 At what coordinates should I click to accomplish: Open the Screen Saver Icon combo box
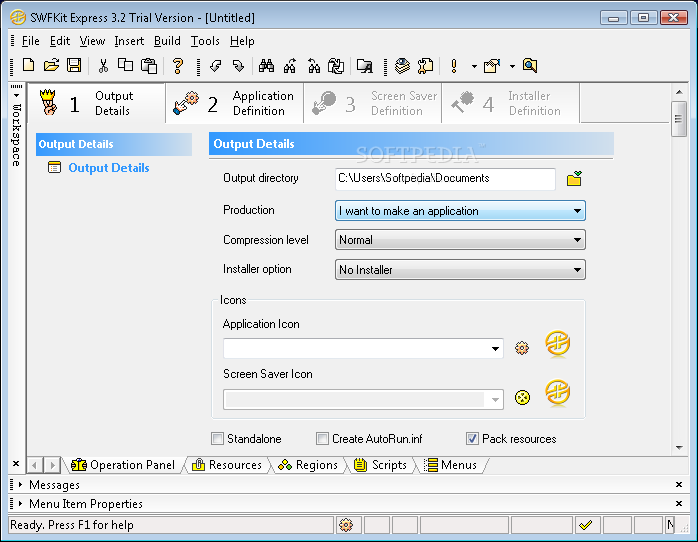(363, 399)
